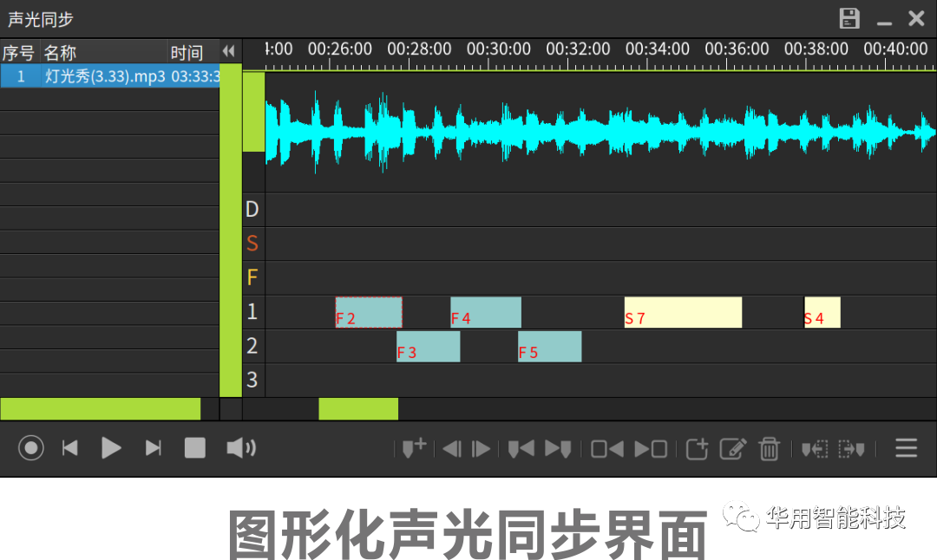This screenshot has width=937, height=560.
Task: Click the timeline ruler at 00:34:00
Action: point(658,49)
